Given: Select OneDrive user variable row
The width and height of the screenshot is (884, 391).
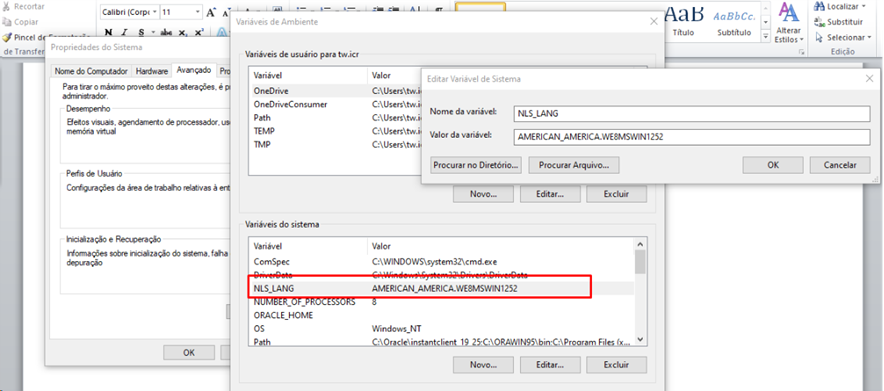Looking at the screenshot, I should [x=335, y=91].
